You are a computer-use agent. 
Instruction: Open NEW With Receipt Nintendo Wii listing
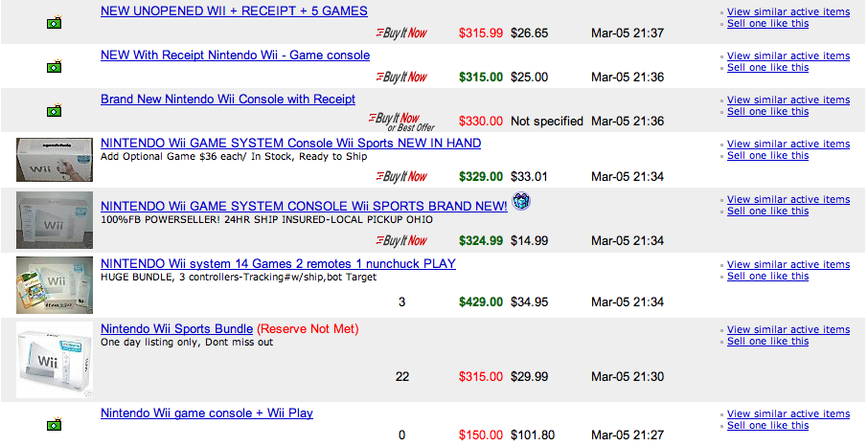236,56
